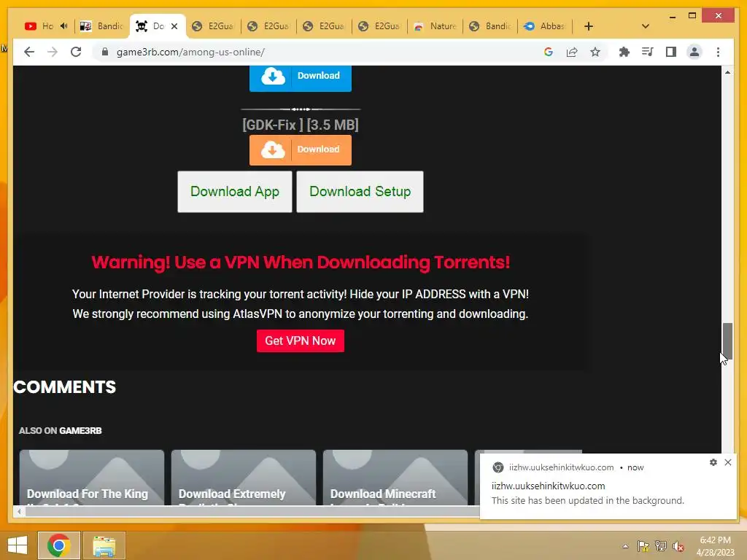747x560 pixels.
Task: Open the Chrome profile avatar
Action: click(694, 52)
